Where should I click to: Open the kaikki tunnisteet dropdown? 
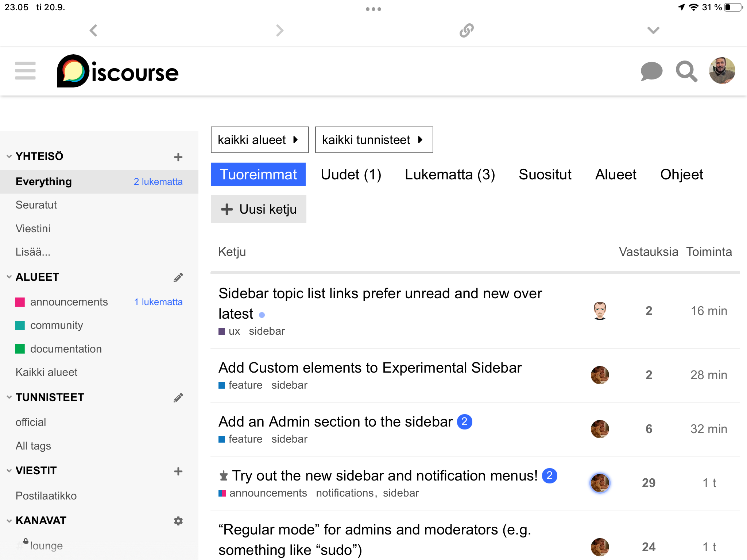point(373,140)
